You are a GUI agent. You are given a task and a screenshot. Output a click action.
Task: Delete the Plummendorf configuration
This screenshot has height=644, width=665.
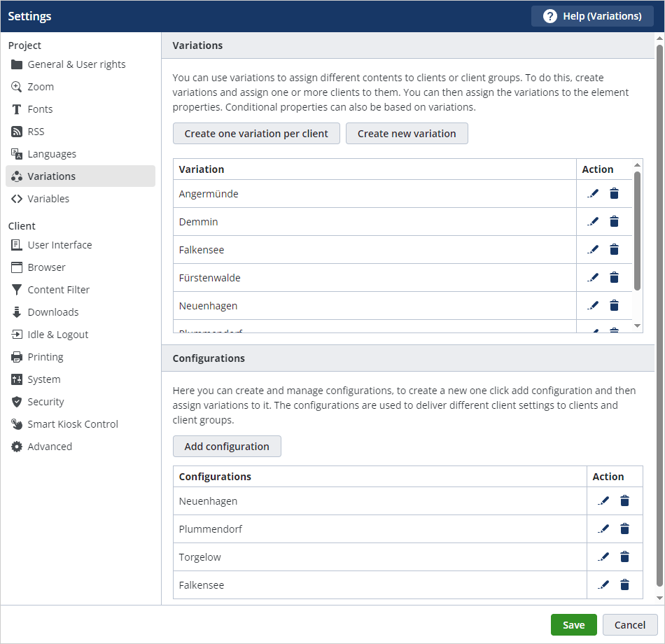click(624, 528)
